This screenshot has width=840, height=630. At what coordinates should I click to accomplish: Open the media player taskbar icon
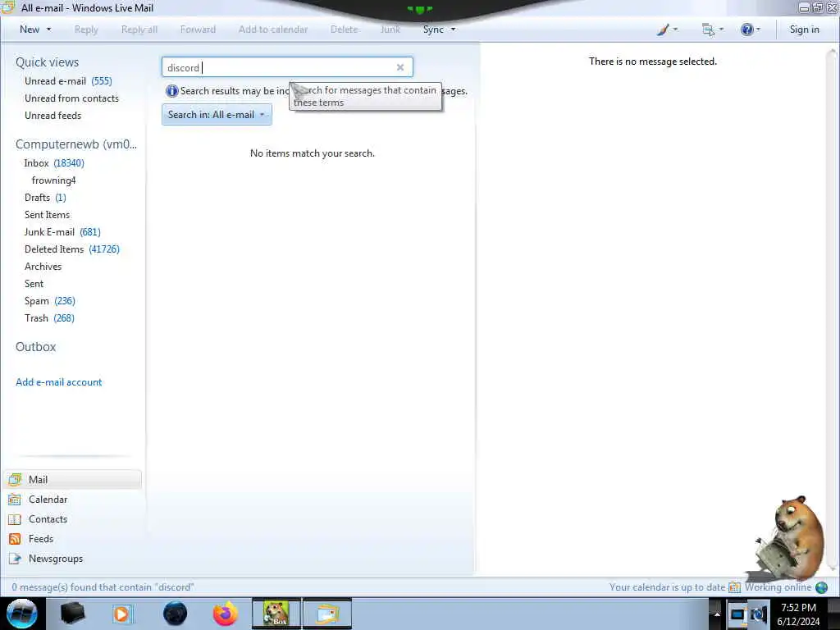(122, 614)
